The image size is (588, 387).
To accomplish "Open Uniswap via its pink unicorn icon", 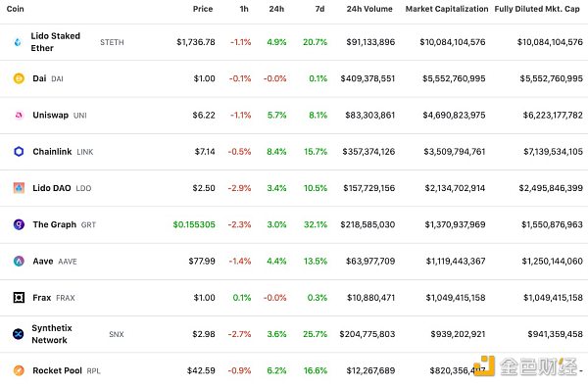I will coord(19,116).
